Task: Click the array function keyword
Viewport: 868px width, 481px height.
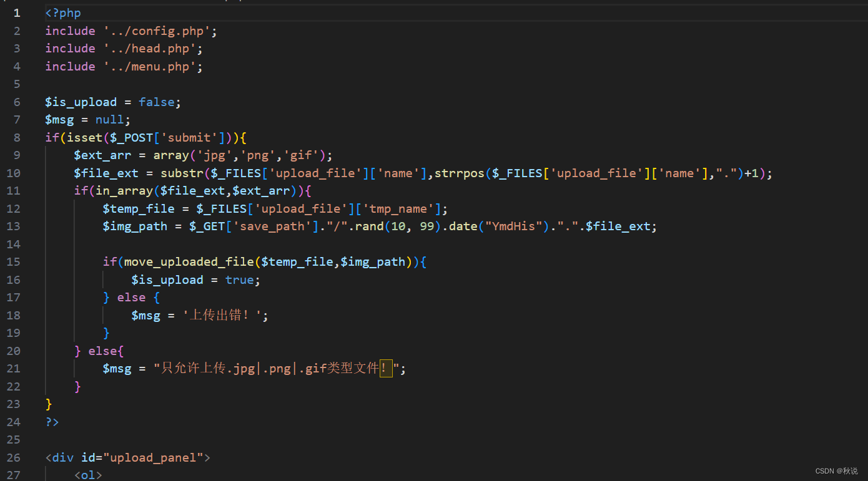Action: [171, 155]
